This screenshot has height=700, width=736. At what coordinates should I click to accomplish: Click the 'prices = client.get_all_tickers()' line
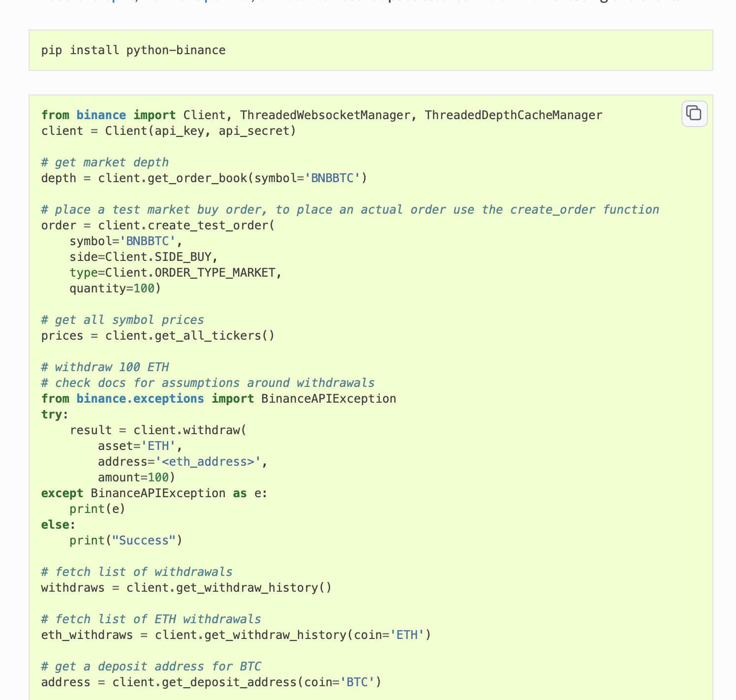click(x=158, y=336)
